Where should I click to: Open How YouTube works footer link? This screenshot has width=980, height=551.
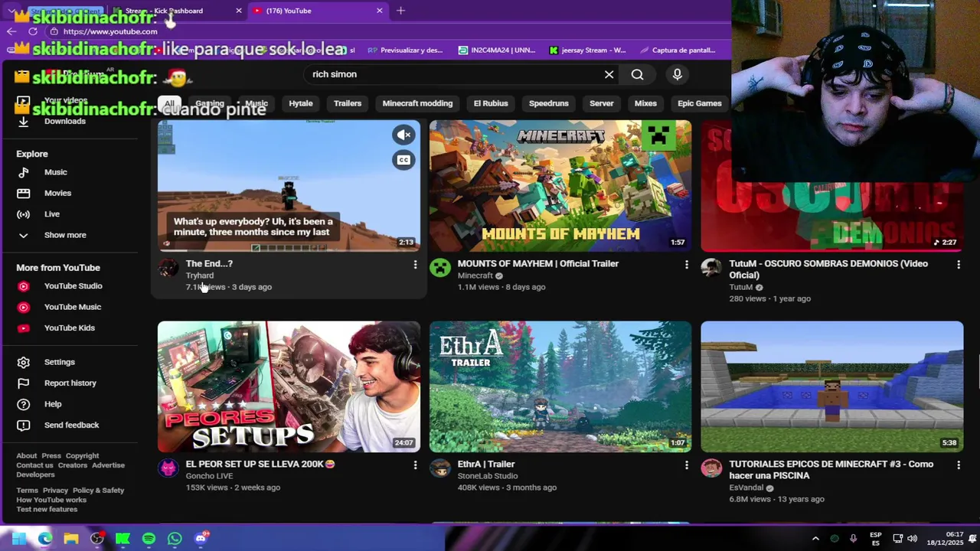tap(51, 500)
